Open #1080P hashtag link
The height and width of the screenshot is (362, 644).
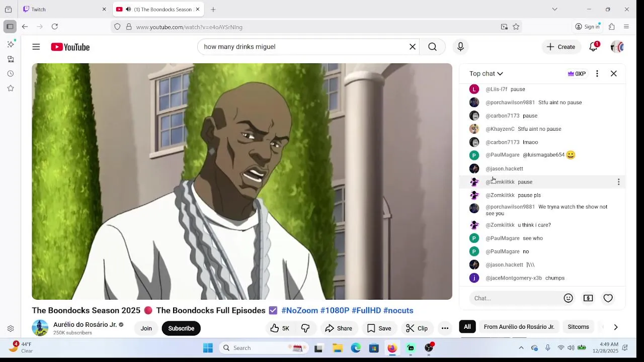[335, 311]
